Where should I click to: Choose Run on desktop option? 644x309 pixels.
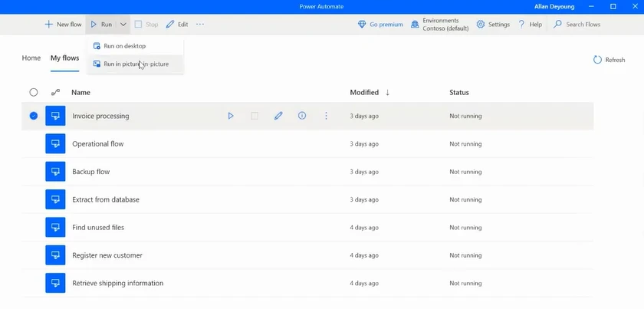pos(124,46)
